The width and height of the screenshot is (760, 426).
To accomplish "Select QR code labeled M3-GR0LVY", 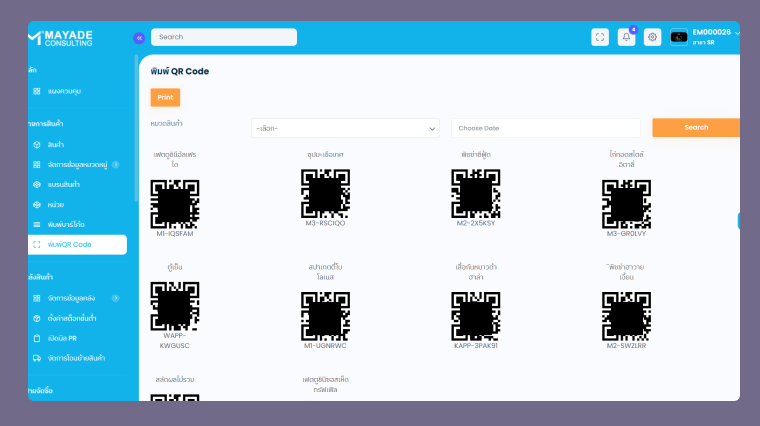I will [x=626, y=204].
